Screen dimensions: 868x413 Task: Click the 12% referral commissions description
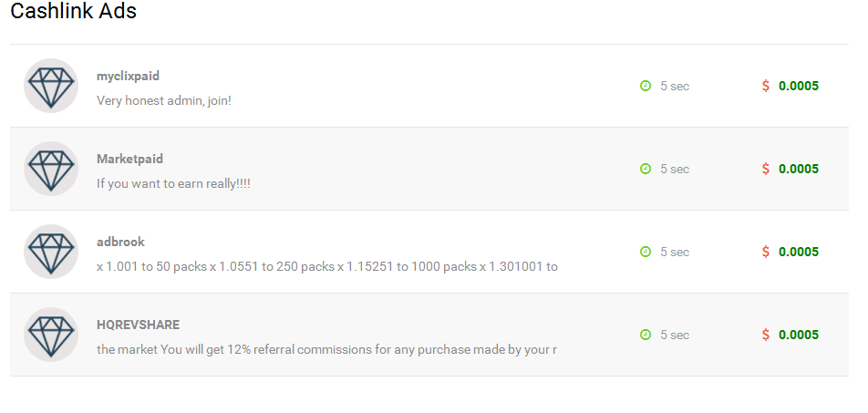click(326, 349)
